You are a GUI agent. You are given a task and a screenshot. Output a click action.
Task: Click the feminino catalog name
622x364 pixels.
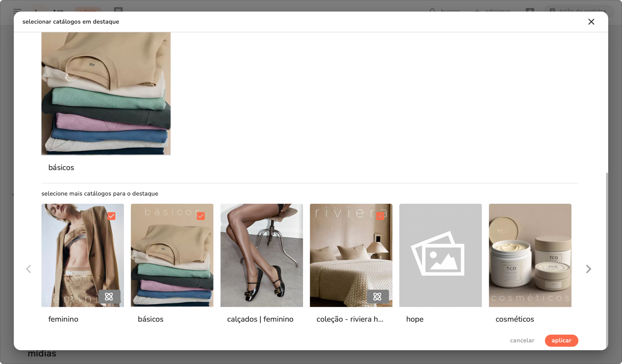click(63, 319)
